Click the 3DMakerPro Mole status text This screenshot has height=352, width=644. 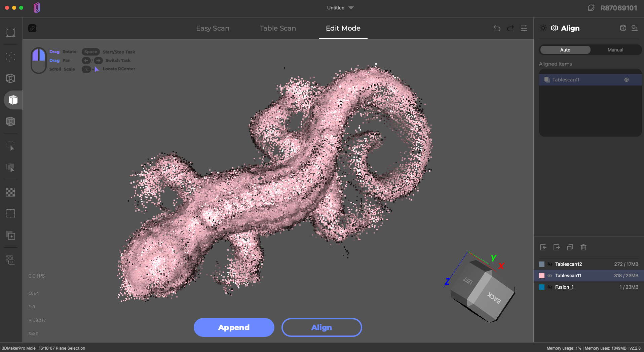tap(18, 348)
